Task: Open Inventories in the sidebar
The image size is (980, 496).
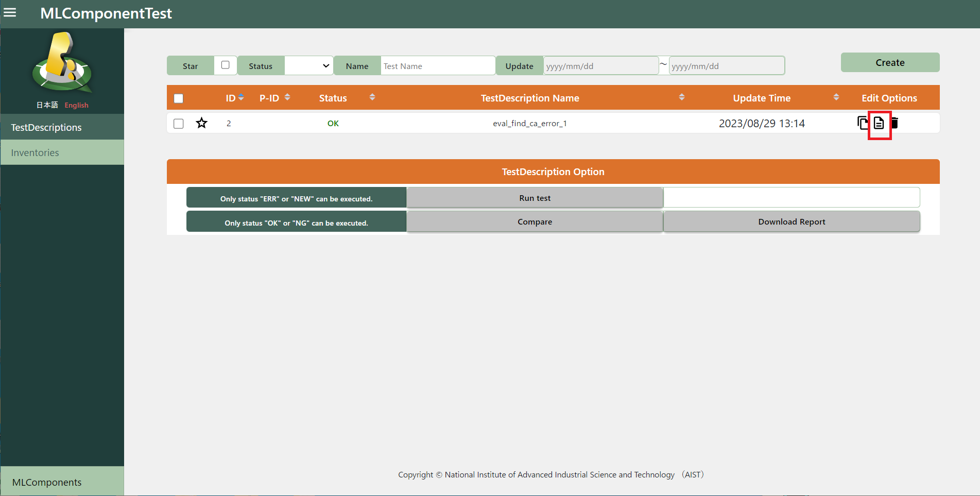Action: pos(35,152)
